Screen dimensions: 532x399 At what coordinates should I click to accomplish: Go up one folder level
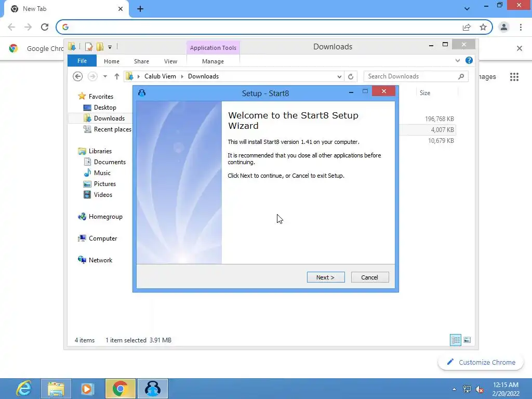(117, 76)
